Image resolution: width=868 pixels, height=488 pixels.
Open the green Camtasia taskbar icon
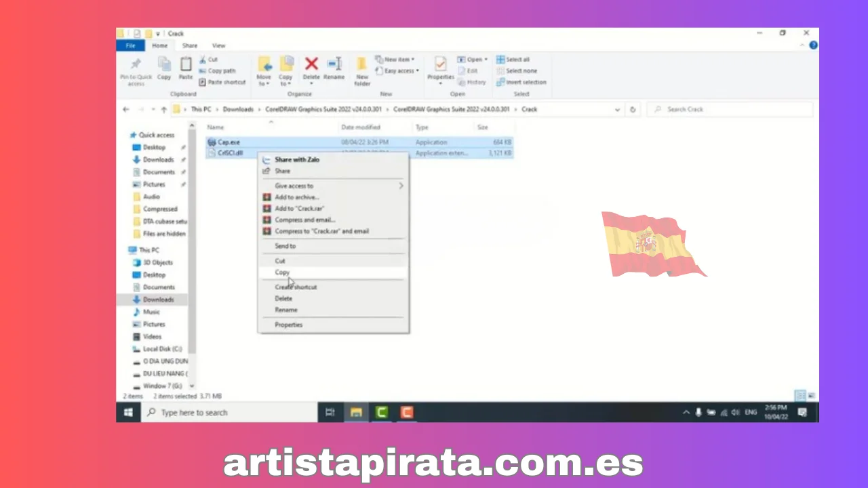(382, 412)
